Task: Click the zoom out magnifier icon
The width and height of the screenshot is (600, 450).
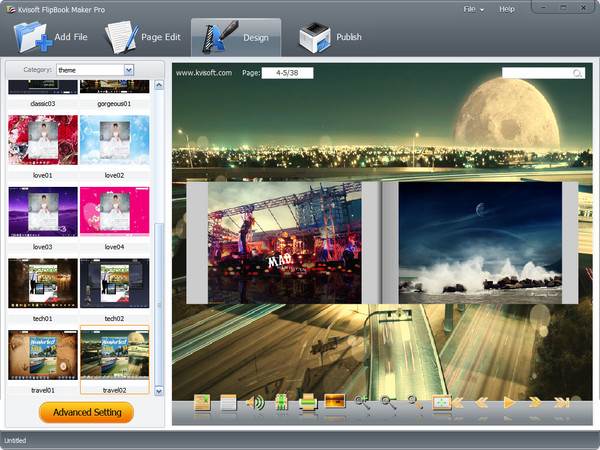Action: point(388,403)
